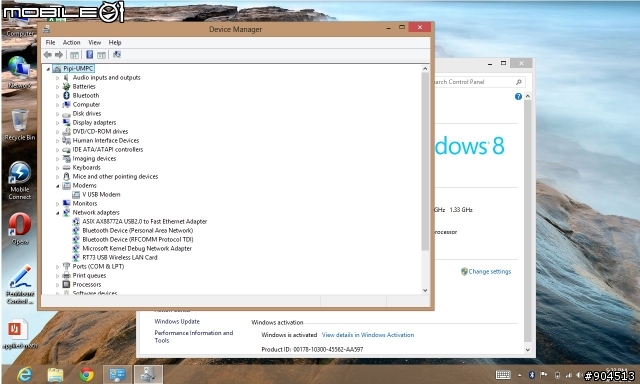Open the touch keyboard tray icon
This screenshot has height=384, width=640.
coord(503,375)
